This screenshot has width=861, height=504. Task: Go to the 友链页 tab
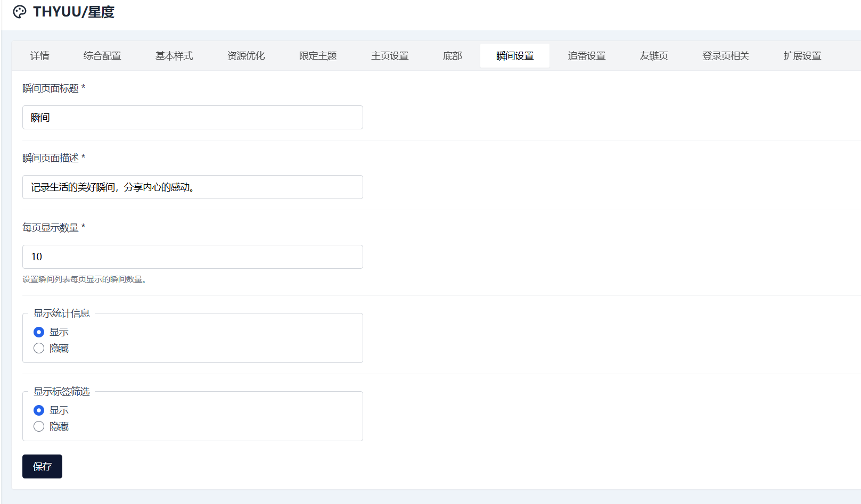[654, 56]
